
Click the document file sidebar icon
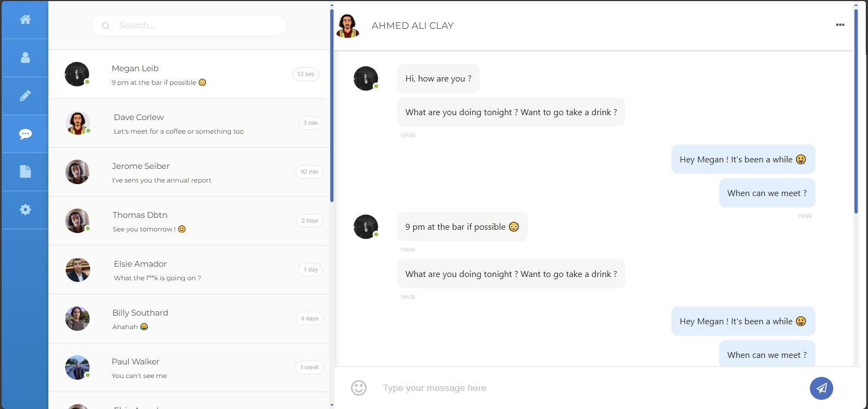point(25,172)
